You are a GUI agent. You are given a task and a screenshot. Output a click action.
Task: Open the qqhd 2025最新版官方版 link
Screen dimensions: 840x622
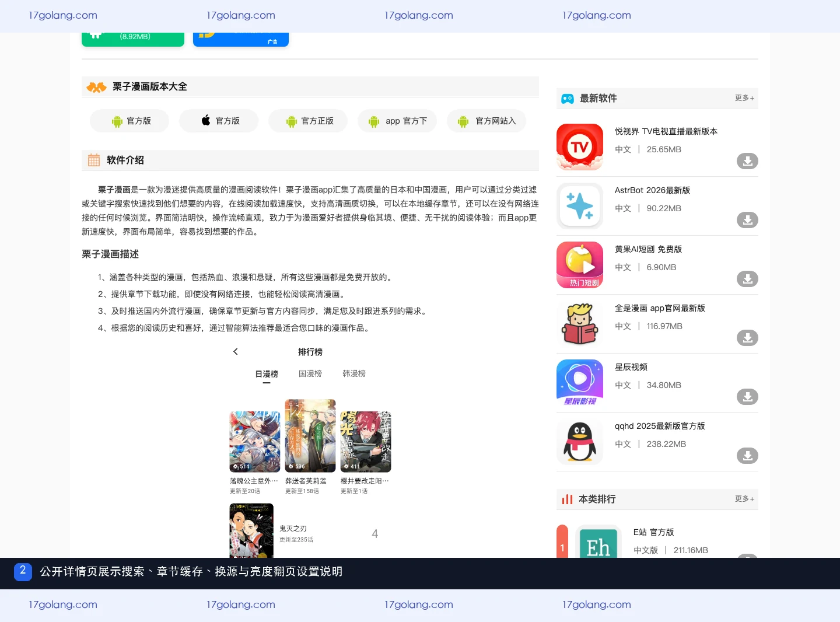tap(660, 426)
